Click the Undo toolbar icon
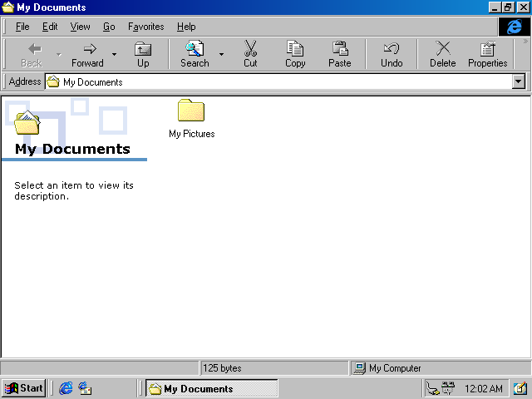Screen dimensions: 532x399 (392, 48)
